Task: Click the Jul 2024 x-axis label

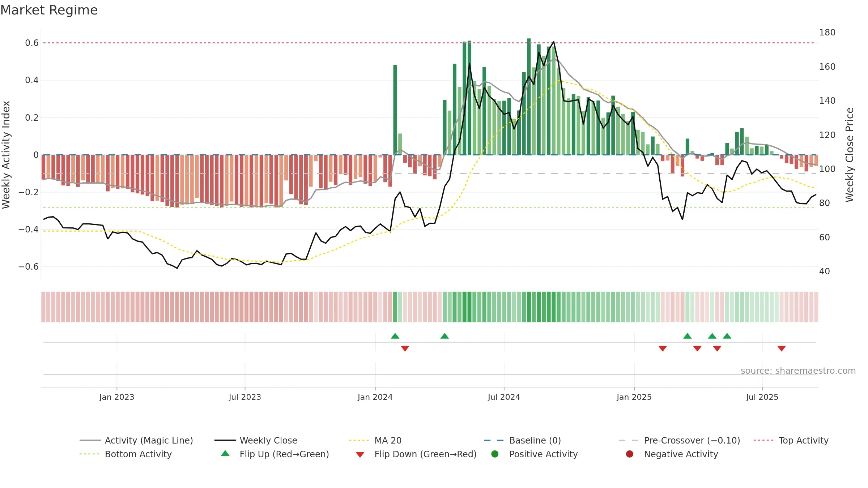Action: tap(504, 397)
